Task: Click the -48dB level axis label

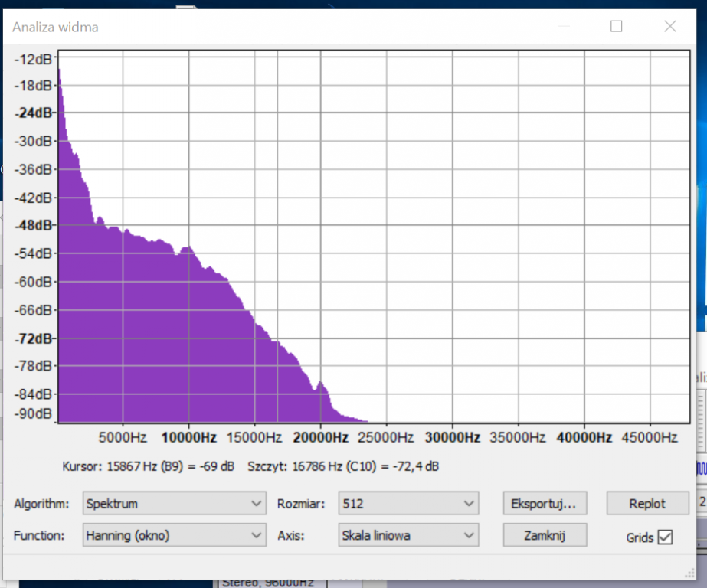Action: click(34, 225)
